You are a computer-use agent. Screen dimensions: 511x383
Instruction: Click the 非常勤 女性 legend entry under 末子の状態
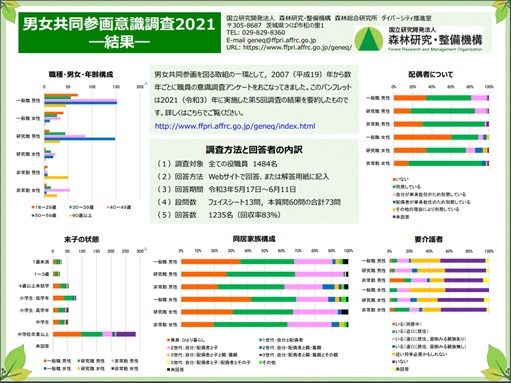tap(125, 369)
